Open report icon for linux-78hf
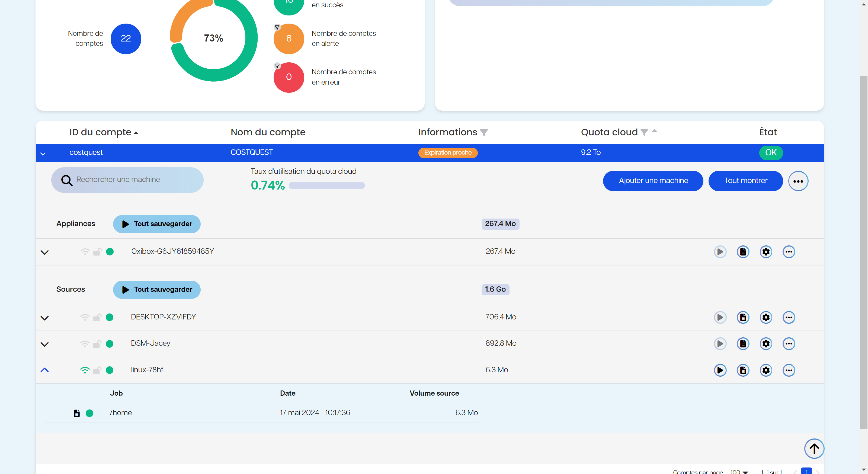The image size is (868, 474). coord(743,370)
